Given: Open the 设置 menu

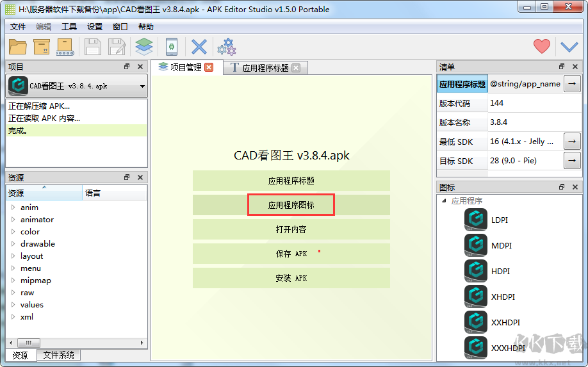Looking at the screenshot, I should point(95,27).
